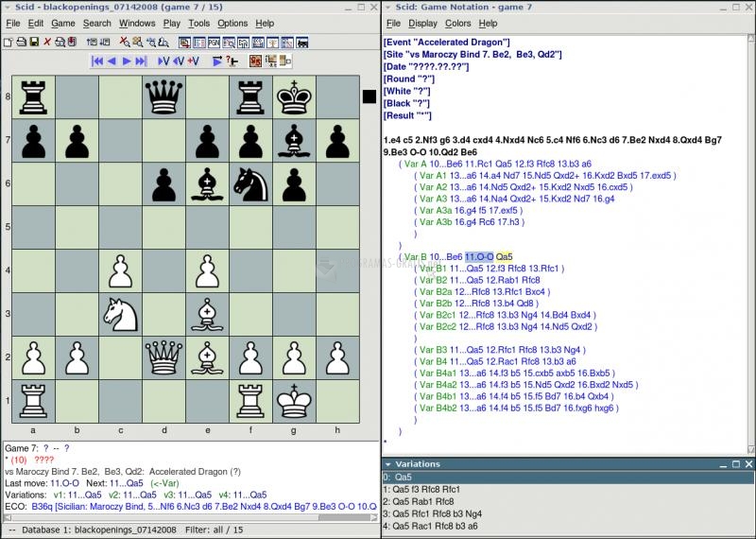
Task: Open Help menu in Game Notation window
Action: pos(488,23)
